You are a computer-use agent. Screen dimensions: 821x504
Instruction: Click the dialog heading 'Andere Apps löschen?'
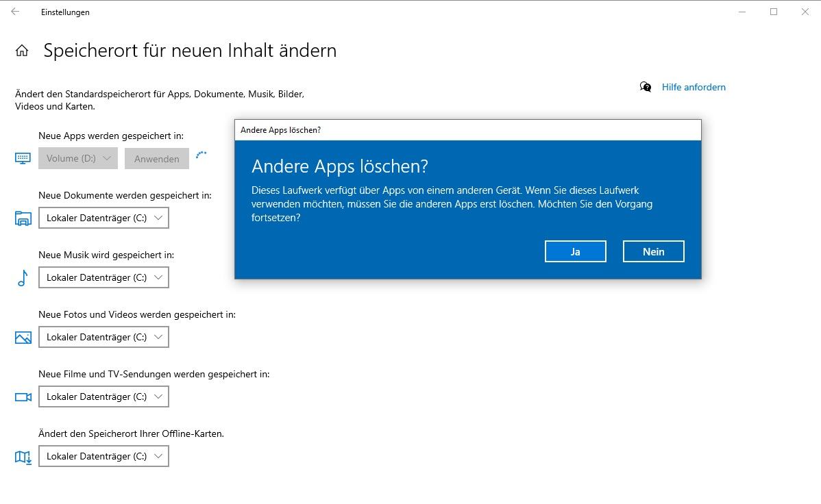click(340, 166)
